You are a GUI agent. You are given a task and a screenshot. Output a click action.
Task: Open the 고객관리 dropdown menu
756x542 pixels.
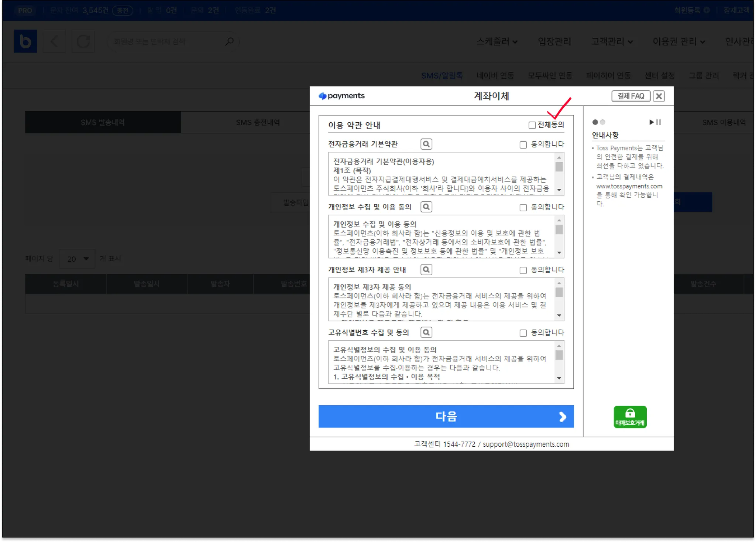tap(612, 42)
